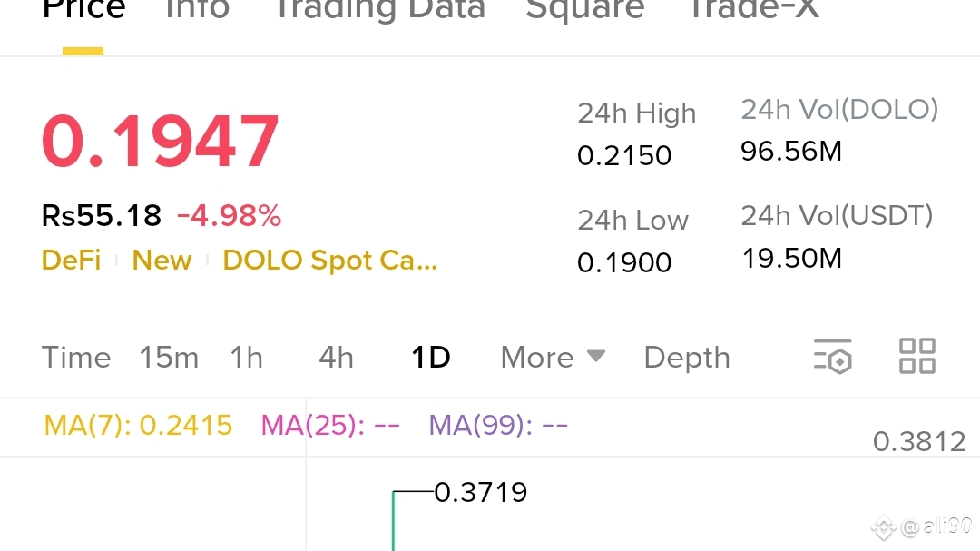Select the 4h chart interval
Viewport: 980px width, 551px height.
click(337, 358)
